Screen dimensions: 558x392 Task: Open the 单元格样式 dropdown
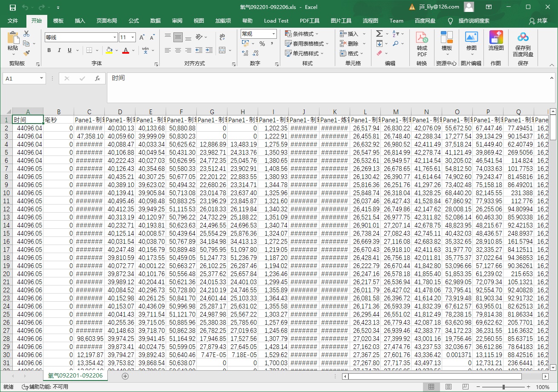304,53
